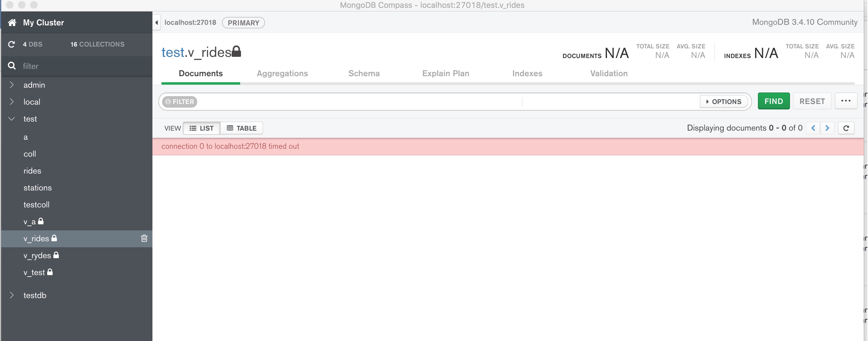This screenshot has width=868, height=341.
Task: Click My Cluster heading
Action: pyautogui.click(x=44, y=23)
